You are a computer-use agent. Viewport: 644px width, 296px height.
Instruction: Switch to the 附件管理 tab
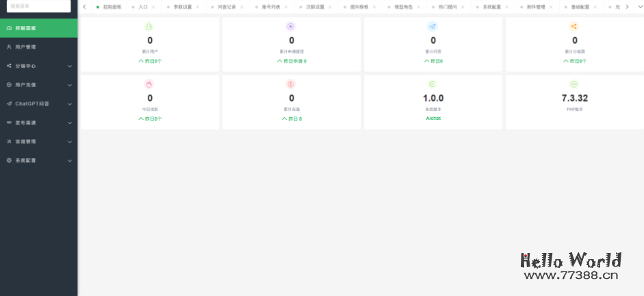coord(536,7)
